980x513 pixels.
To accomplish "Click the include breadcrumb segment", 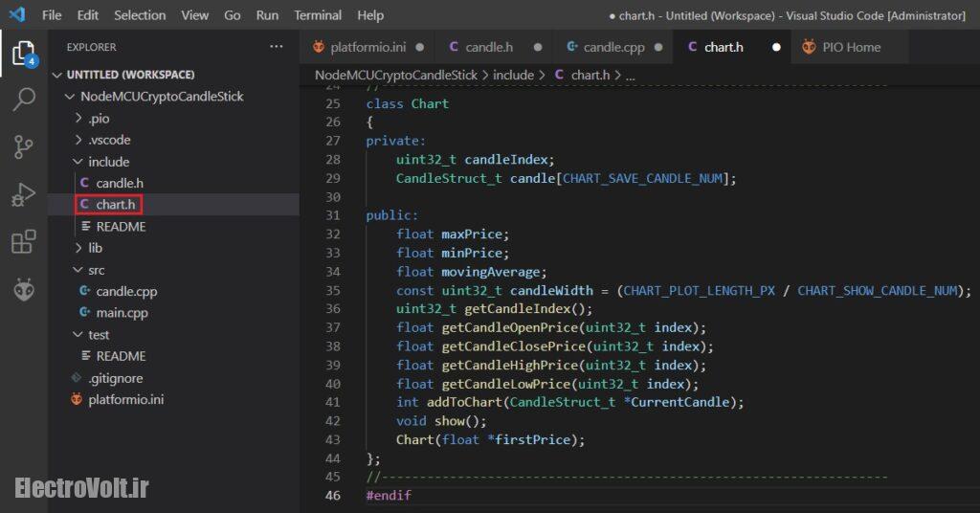I will [513, 75].
